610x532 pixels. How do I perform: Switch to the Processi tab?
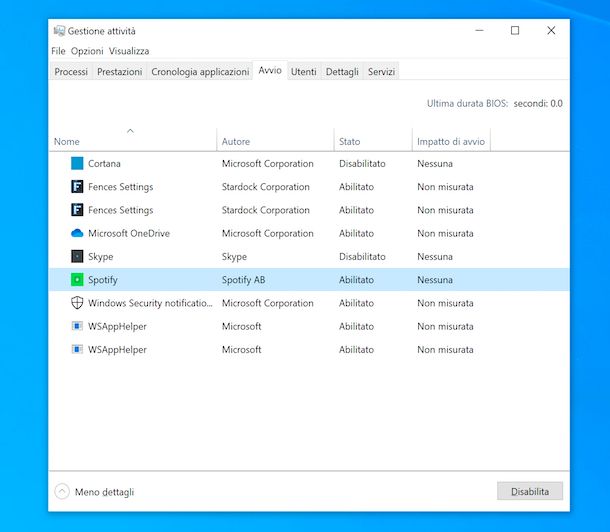(71, 72)
